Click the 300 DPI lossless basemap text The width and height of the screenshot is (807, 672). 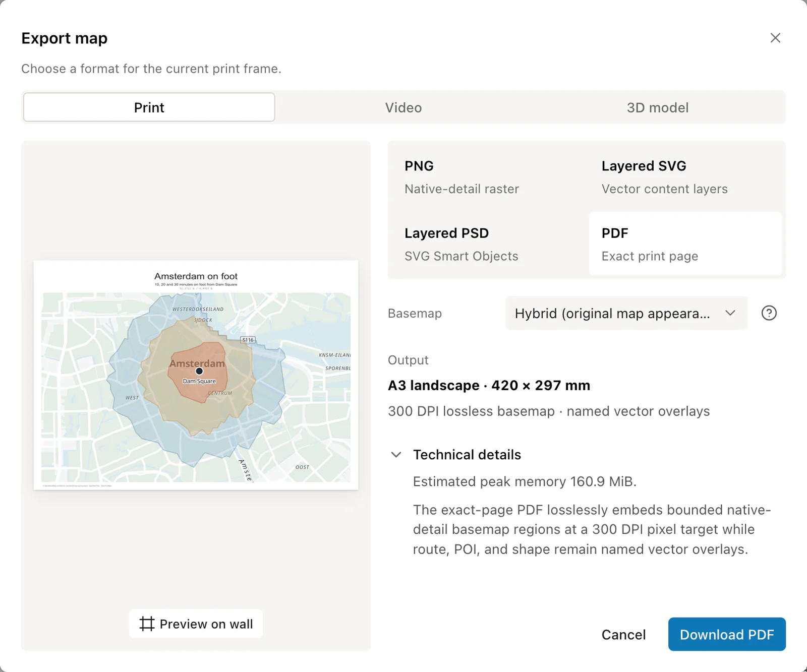(x=549, y=411)
